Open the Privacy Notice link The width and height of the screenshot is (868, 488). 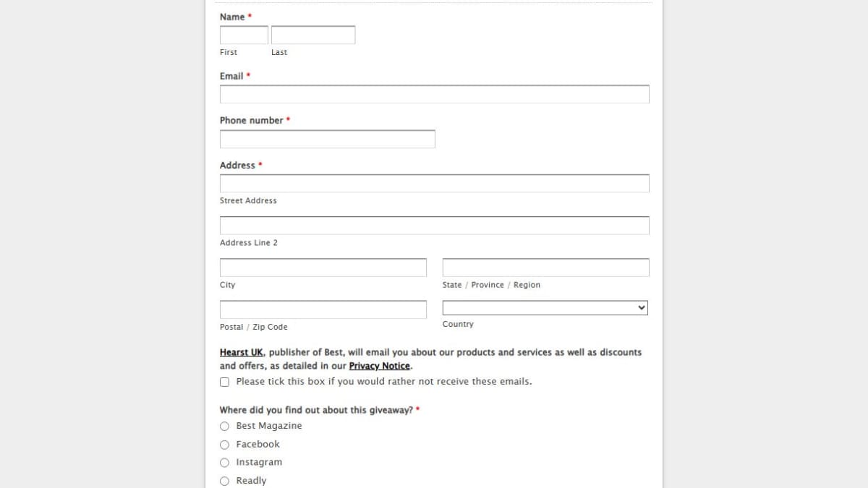[x=380, y=366]
